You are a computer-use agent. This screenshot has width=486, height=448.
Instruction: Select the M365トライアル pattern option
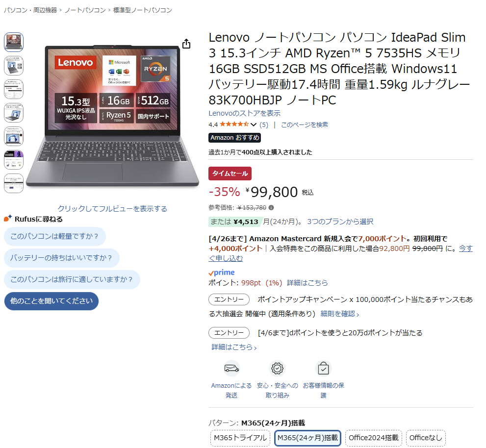tap(240, 438)
